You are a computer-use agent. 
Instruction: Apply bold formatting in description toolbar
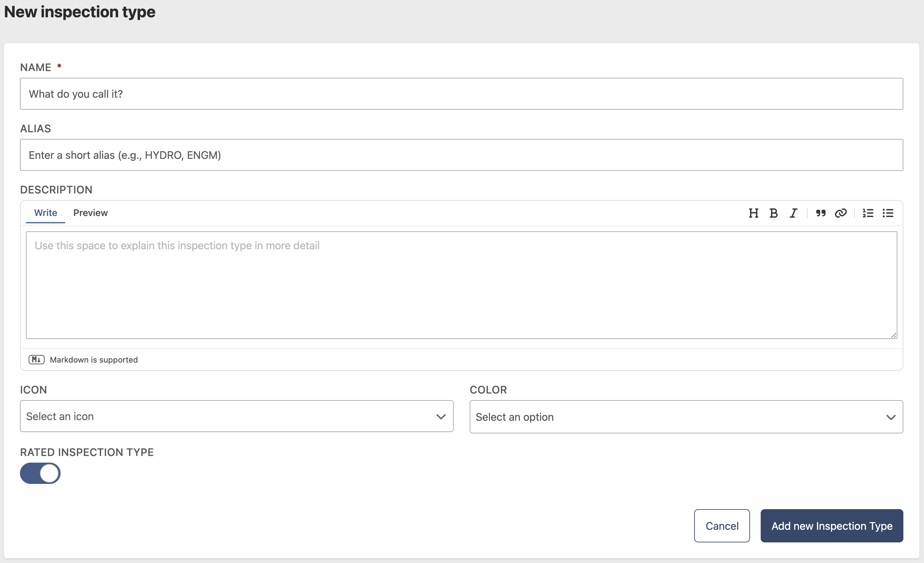pos(773,213)
